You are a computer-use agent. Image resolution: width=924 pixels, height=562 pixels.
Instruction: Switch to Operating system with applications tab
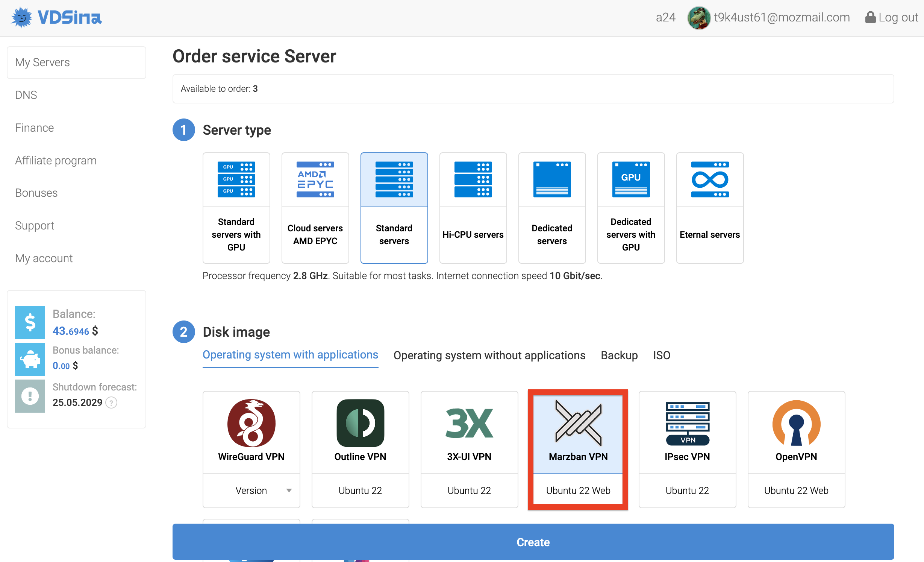pyautogui.click(x=290, y=355)
